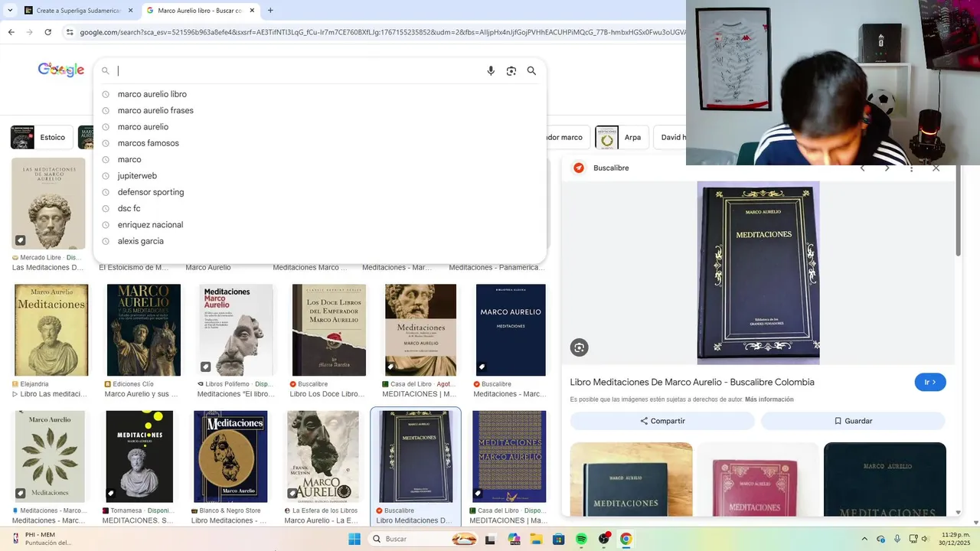Click the microphone voice search icon

click(491, 71)
